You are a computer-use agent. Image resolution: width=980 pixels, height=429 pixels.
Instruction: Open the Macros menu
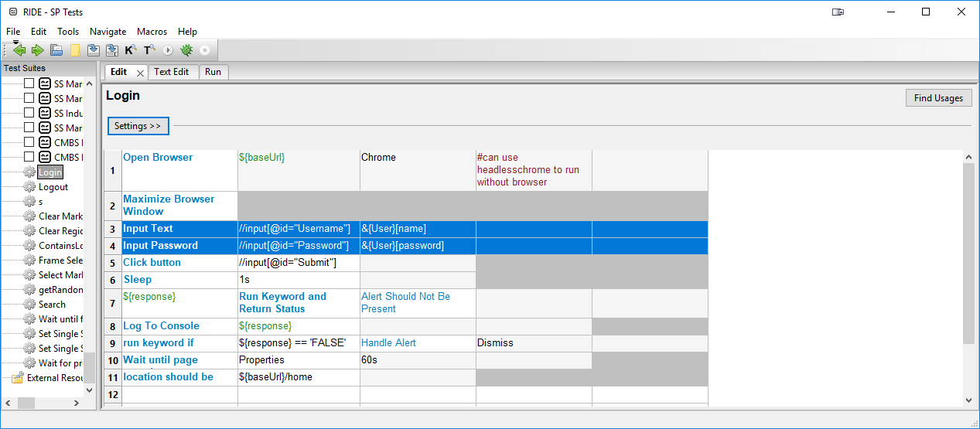(x=152, y=32)
